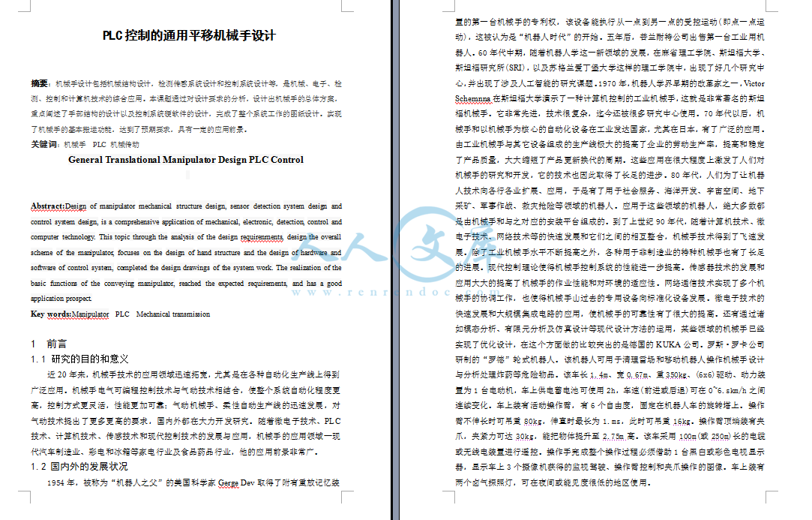Viewport: 812px width, 520px height.
Task: Click the underlined value "16kg"
Action: (x=682, y=421)
